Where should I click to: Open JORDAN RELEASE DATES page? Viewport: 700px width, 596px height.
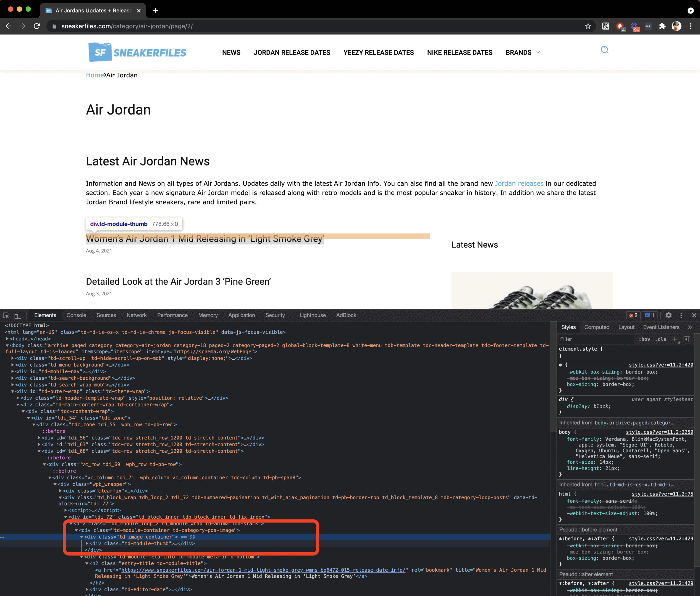(x=292, y=53)
